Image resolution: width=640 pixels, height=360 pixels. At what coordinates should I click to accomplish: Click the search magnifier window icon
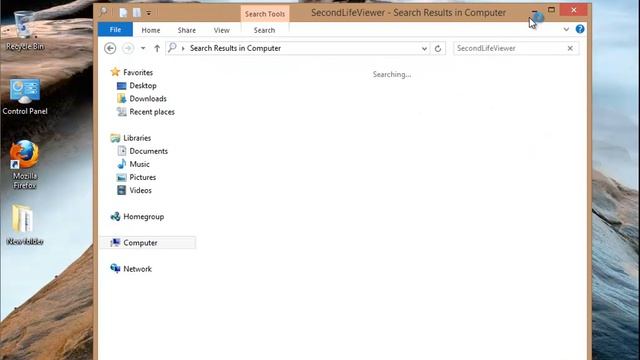tap(103, 12)
